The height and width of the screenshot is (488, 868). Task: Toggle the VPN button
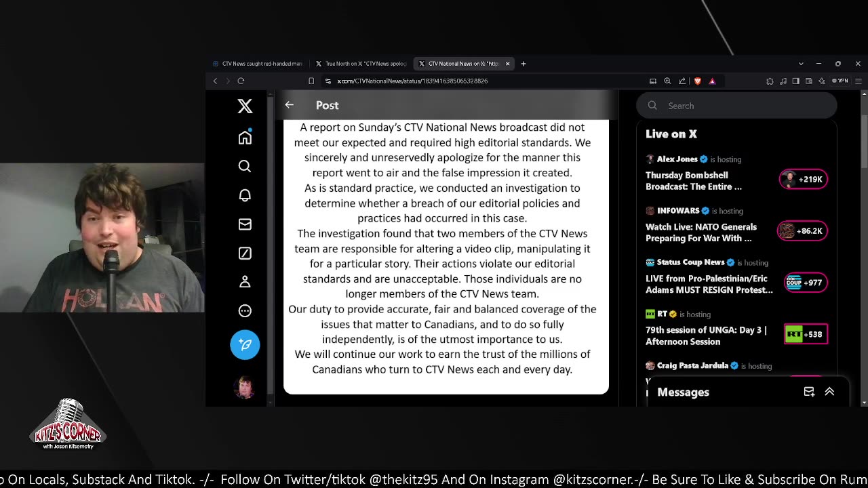tap(841, 81)
